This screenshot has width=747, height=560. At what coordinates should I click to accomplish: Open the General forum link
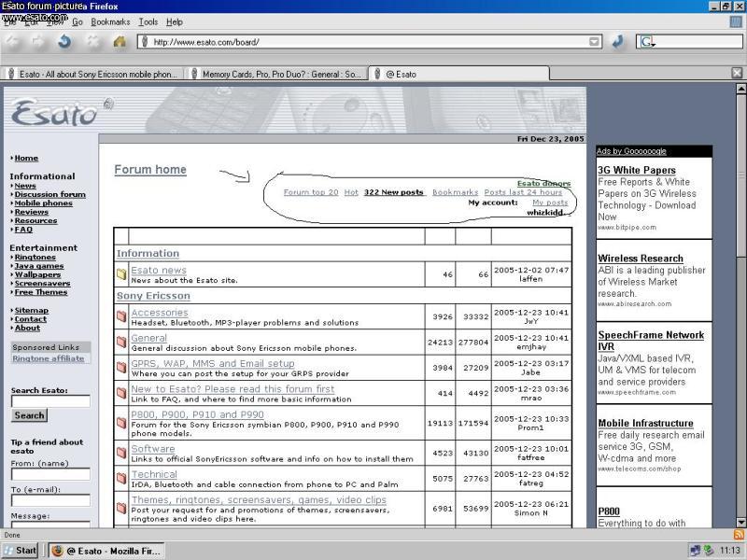tap(149, 338)
